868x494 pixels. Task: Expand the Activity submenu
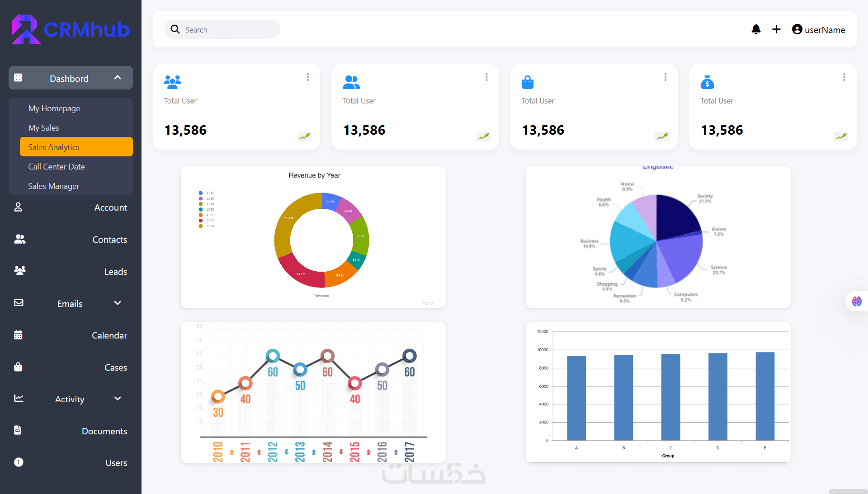click(118, 399)
